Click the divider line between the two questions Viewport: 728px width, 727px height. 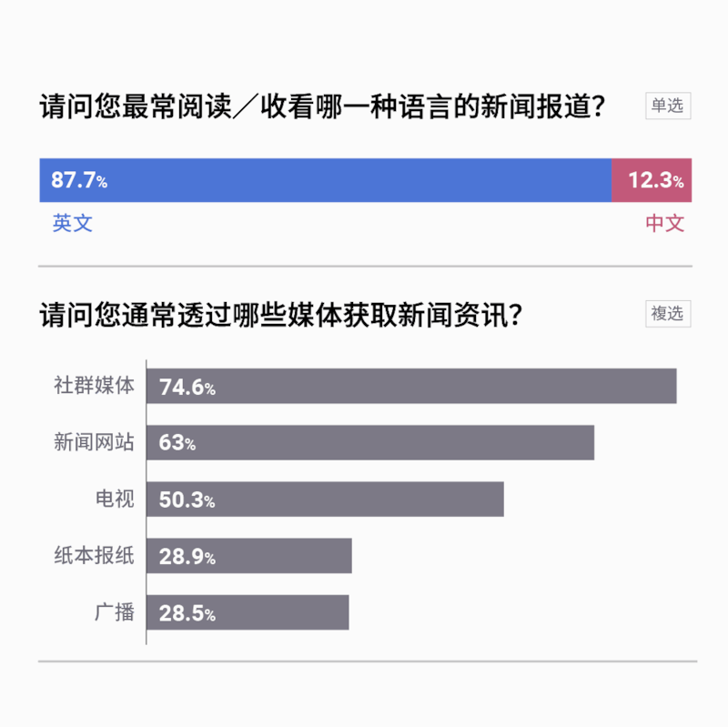(365, 267)
